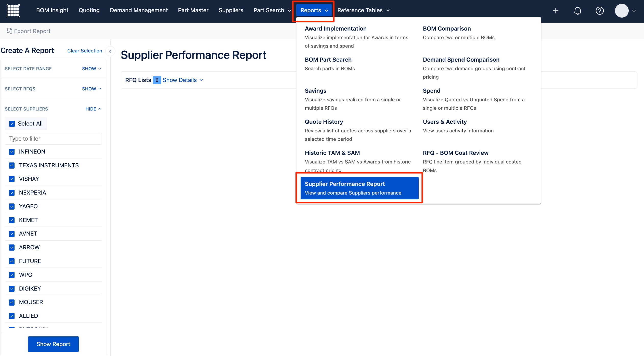Uncheck the NEXPERIA supplier
The height and width of the screenshot is (356, 644).
[12, 193]
